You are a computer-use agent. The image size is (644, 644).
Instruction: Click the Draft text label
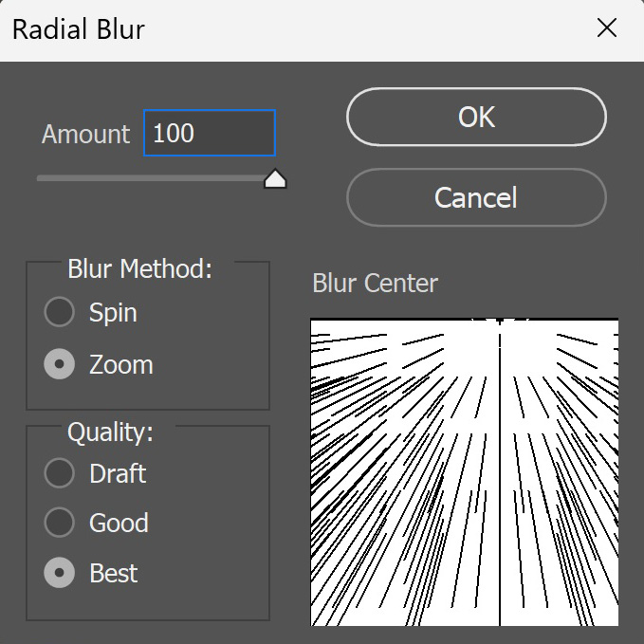[x=118, y=473]
